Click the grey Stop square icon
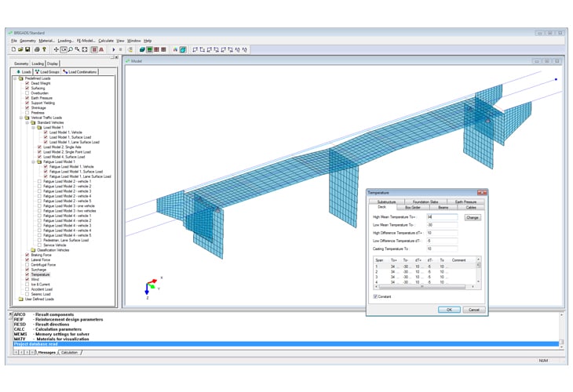 (x=121, y=49)
